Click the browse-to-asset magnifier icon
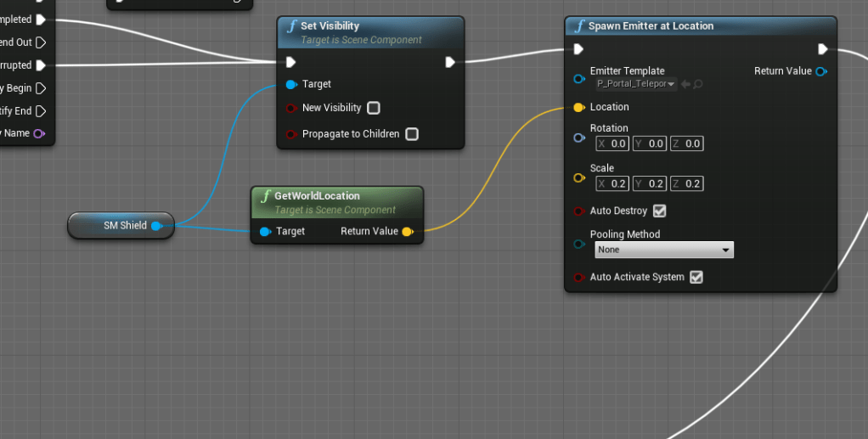 (699, 84)
